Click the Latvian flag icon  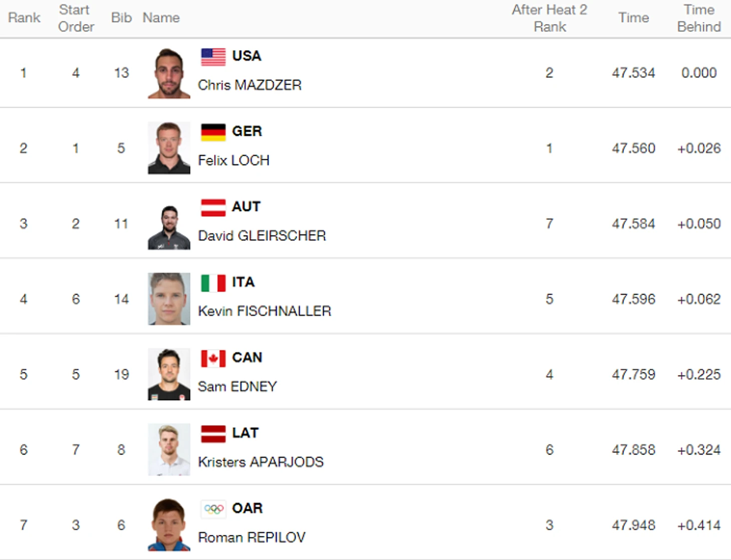[x=213, y=434]
